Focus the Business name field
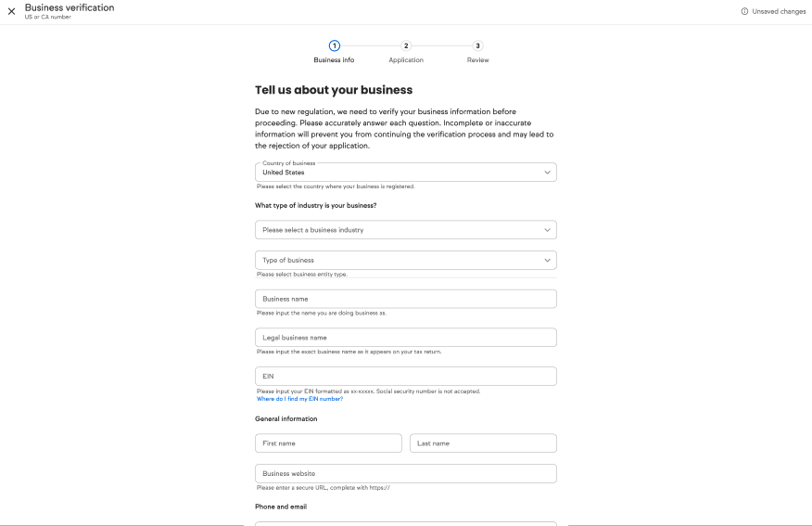Viewport: 812px width, 526px height. tap(405, 299)
